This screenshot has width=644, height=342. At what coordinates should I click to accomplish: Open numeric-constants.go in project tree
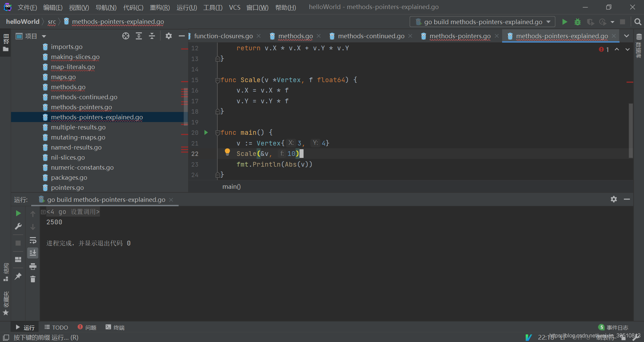pos(82,167)
